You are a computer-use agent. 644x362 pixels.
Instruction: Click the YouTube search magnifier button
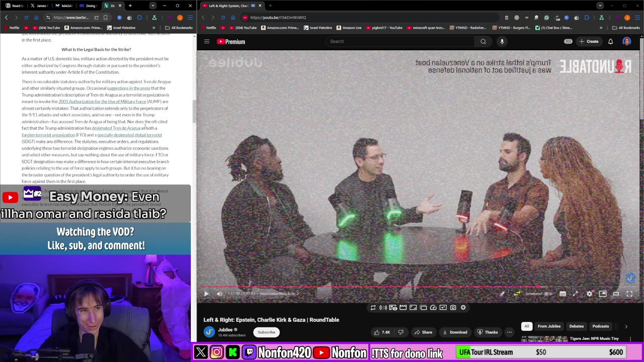(483, 41)
